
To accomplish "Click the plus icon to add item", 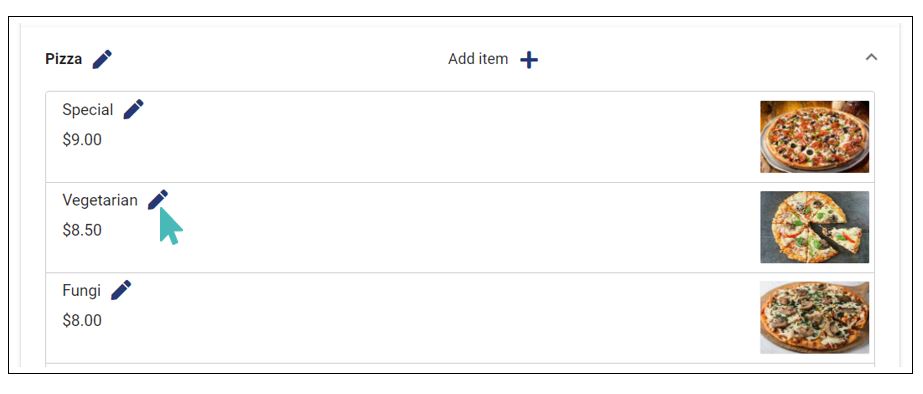I will point(529,59).
